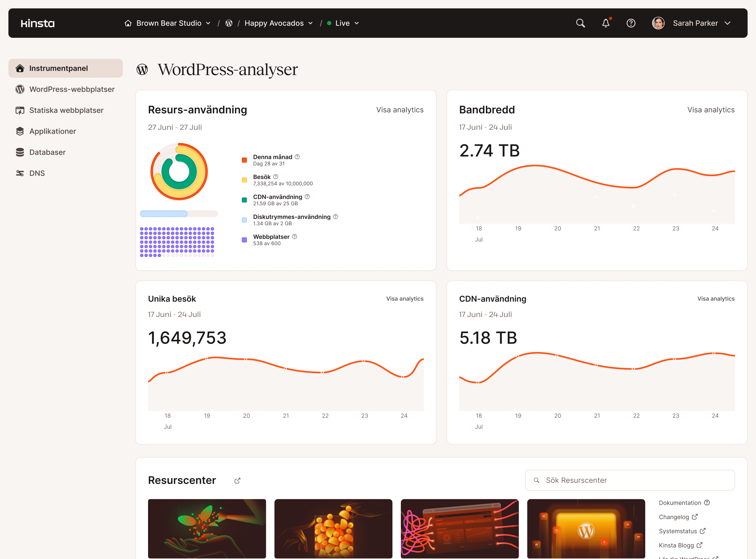
Task: Click info icon next to Diskutrymmes-användning
Action: tap(335, 217)
